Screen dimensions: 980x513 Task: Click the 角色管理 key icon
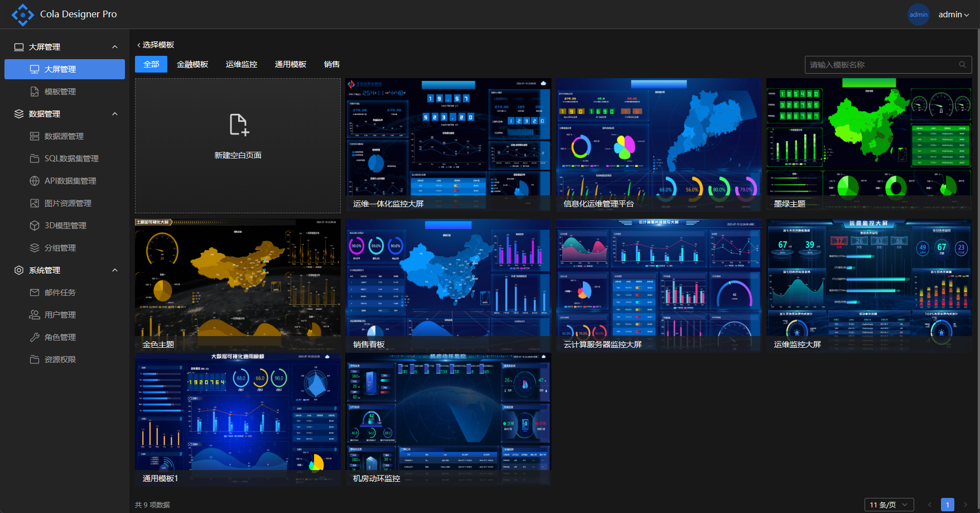[35, 337]
